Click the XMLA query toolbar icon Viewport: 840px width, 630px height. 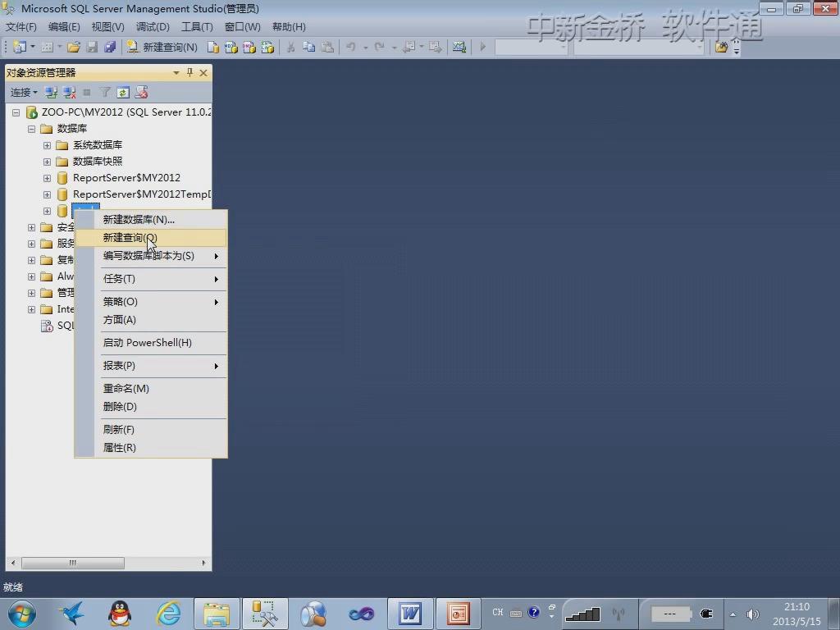[x=267, y=47]
